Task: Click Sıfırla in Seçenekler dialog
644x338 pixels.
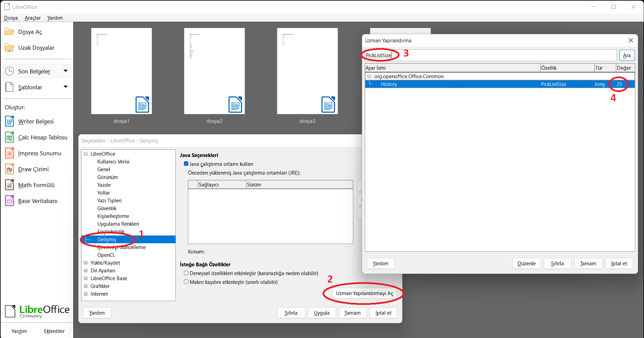Action: [291, 313]
